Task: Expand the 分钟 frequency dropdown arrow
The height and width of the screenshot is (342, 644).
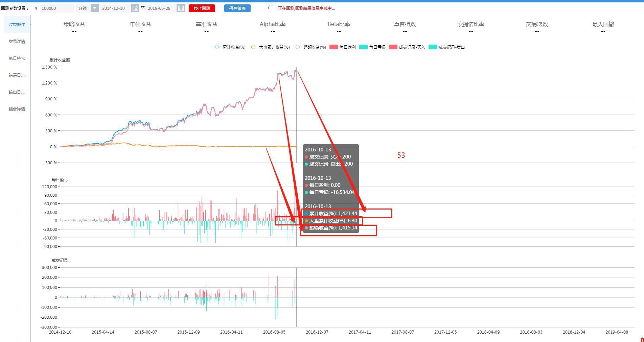Action: click(x=95, y=8)
